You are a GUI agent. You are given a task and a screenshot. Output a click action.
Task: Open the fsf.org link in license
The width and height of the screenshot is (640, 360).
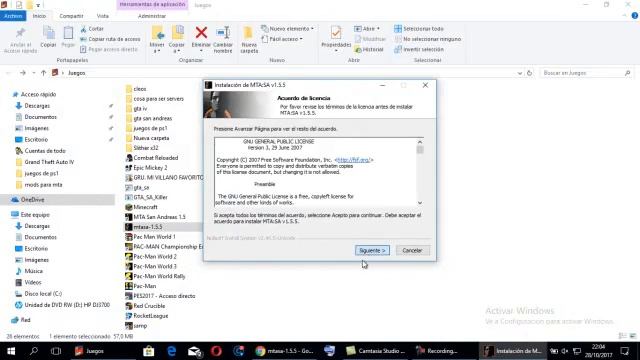pos(353,160)
